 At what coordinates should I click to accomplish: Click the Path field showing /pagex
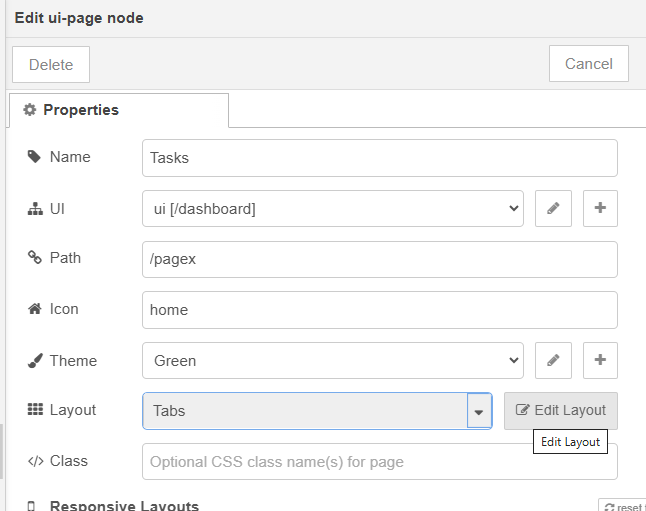pyautogui.click(x=379, y=258)
